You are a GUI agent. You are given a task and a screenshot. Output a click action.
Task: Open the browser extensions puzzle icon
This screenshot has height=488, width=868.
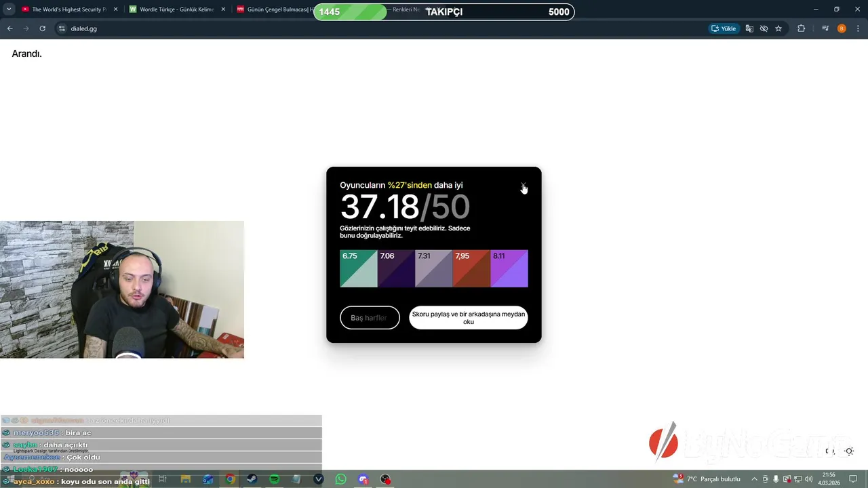click(x=802, y=28)
